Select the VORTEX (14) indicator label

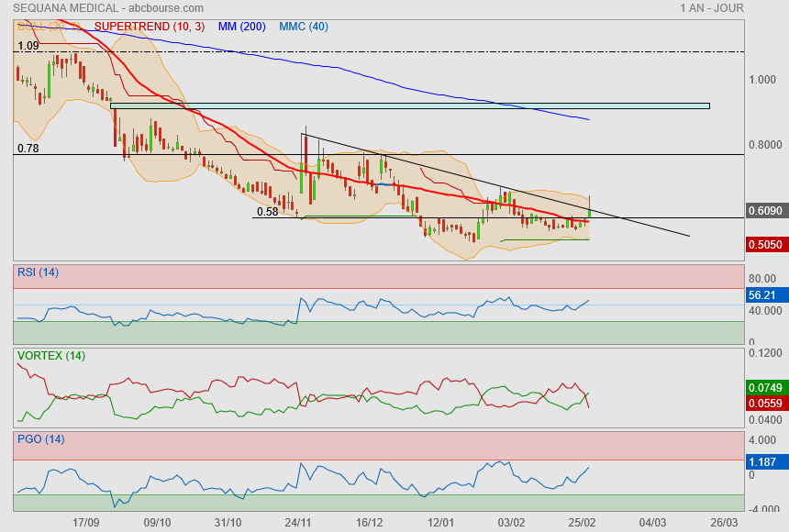coord(50,355)
